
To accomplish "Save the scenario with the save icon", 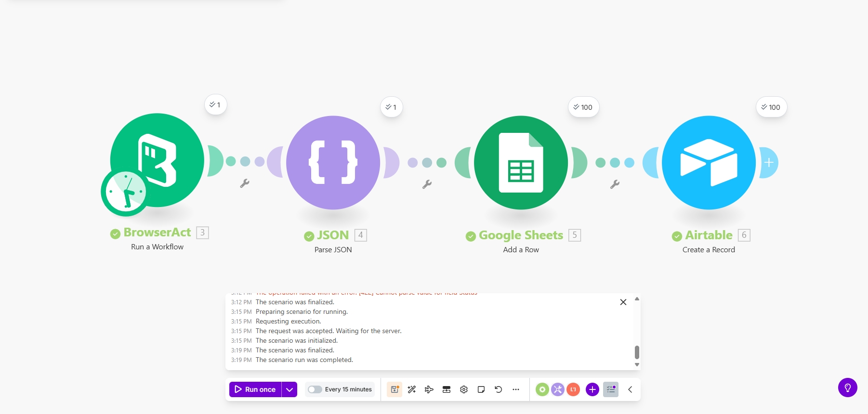I will (395, 389).
